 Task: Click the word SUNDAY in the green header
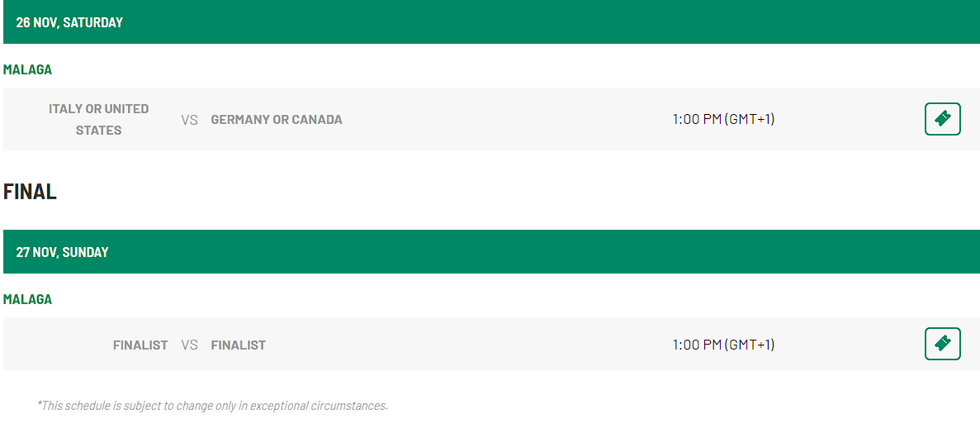click(86, 252)
